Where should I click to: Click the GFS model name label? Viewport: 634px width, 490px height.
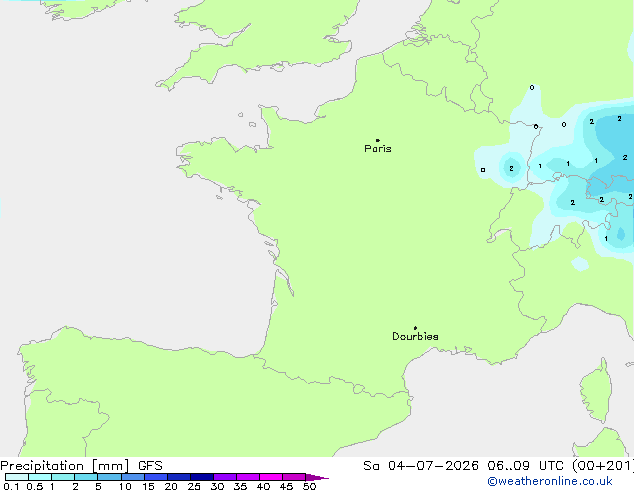150,466
